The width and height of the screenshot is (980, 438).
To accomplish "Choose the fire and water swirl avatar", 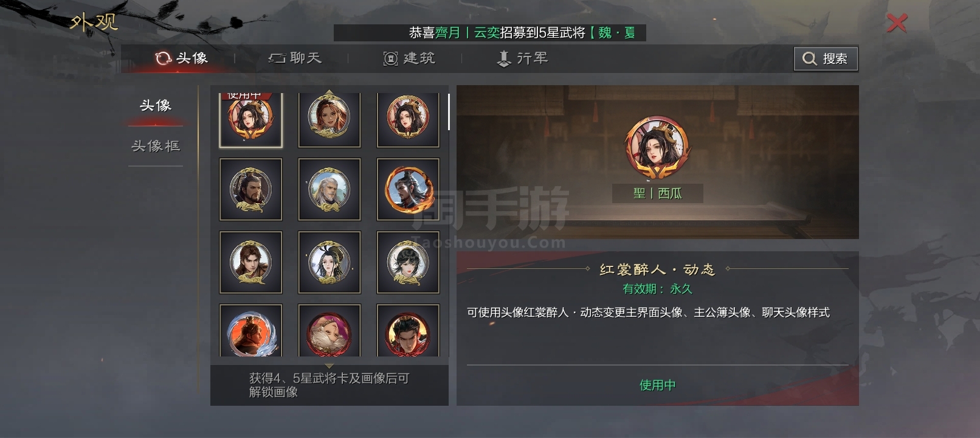I will click(250, 330).
